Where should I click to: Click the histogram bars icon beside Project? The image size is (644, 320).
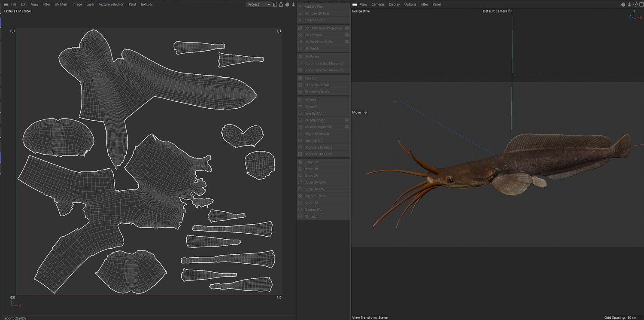click(x=275, y=4)
